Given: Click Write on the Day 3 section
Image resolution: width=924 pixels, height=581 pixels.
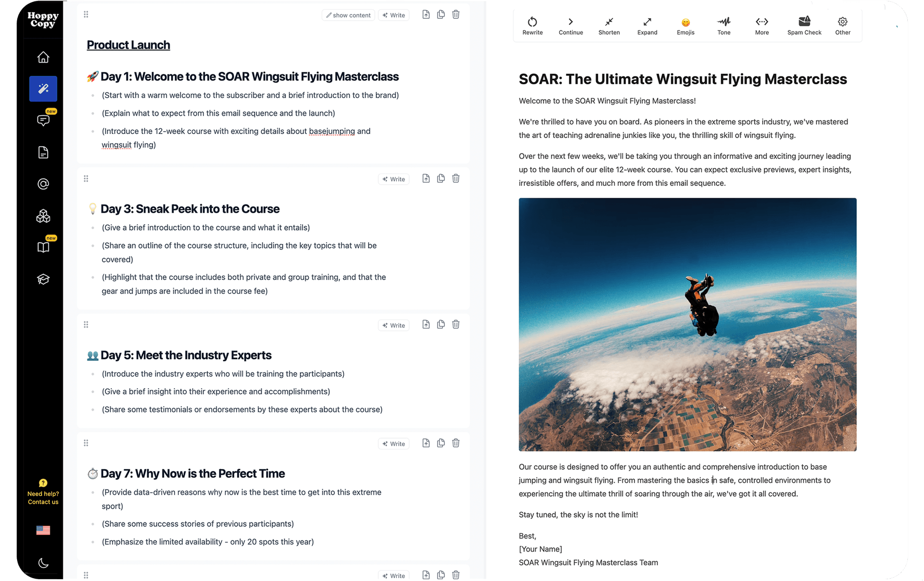Looking at the screenshot, I should pyautogui.click(x=393, y=179).
